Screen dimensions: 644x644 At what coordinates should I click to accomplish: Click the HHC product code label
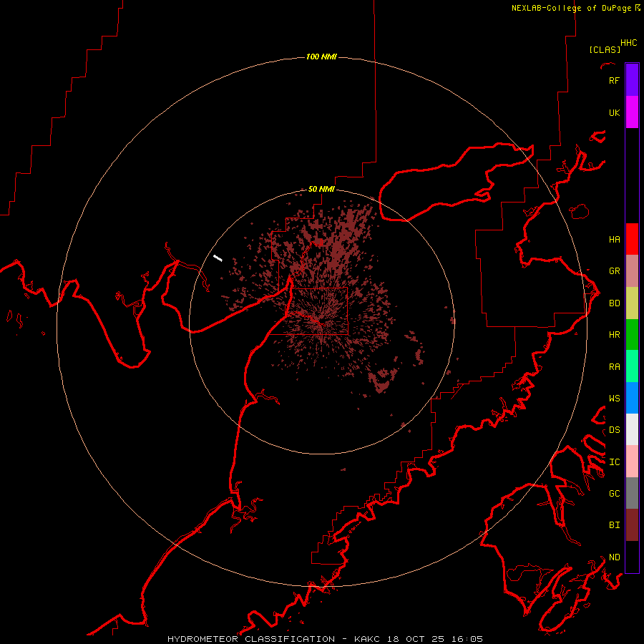(x=628, y=43)
